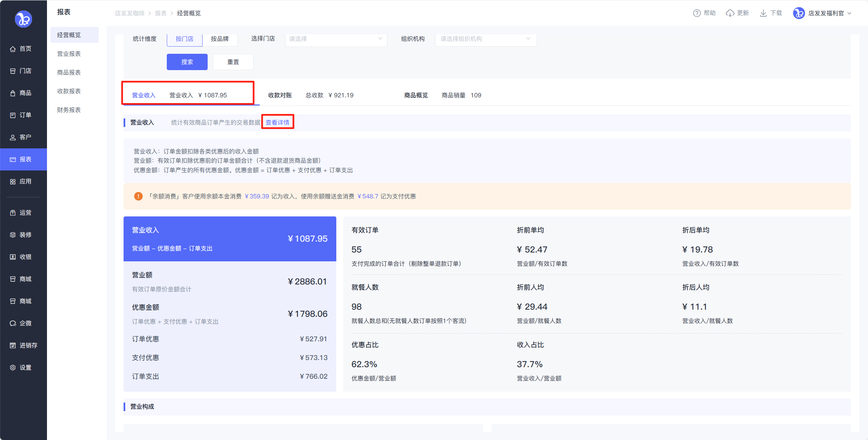
Task: Open the 企微 chat icon
Action: tap(13, 324)
